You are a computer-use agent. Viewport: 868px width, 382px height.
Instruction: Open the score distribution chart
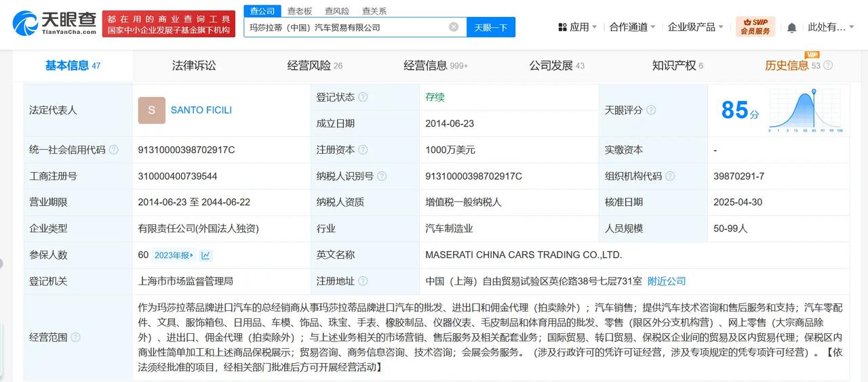[x=806, y=110]
